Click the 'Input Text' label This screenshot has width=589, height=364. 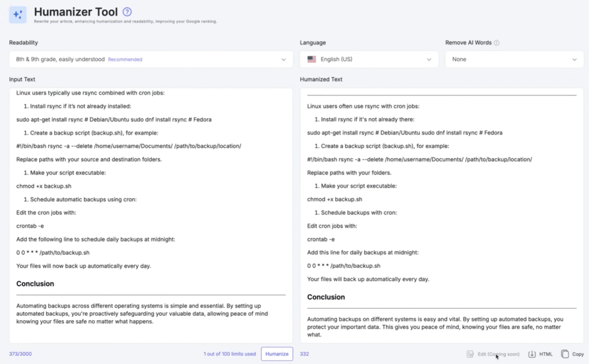click(22, 79)
